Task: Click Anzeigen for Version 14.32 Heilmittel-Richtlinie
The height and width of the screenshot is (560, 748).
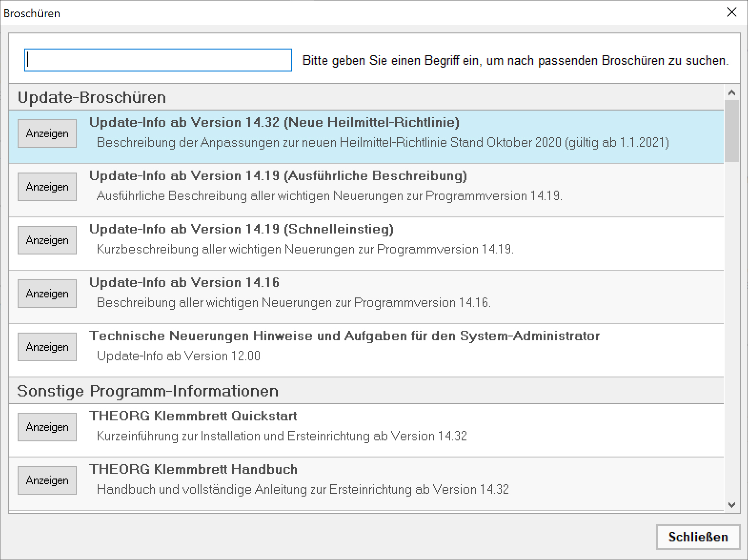Action: point(47,133)
